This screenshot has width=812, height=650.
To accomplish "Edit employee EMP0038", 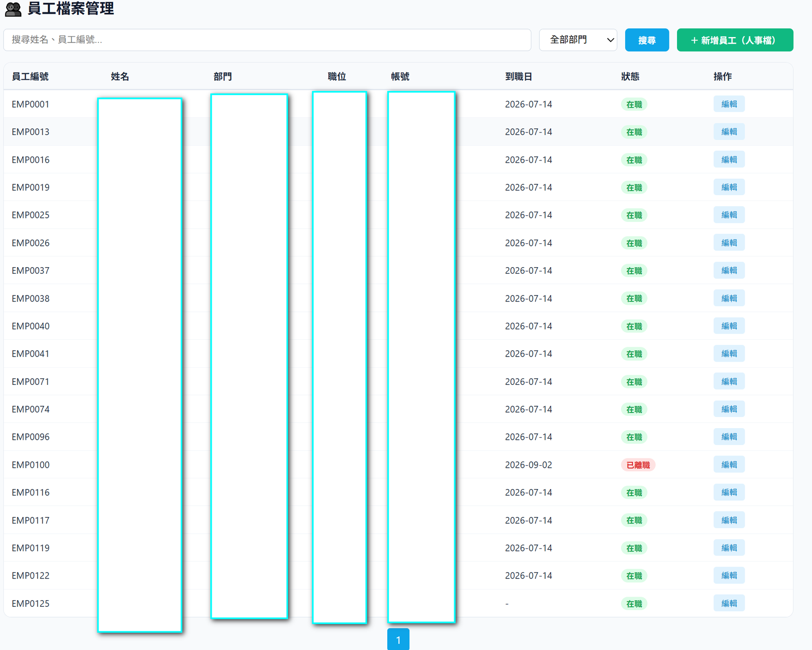I will coord(729,298).
